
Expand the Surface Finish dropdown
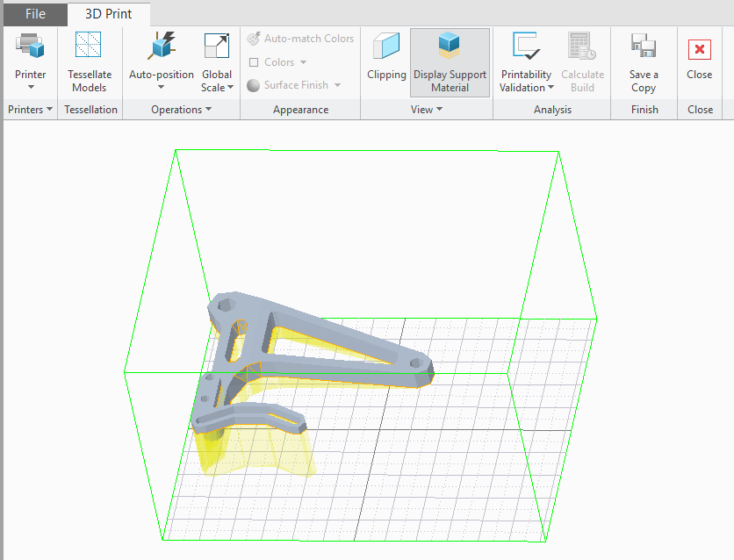[337, 86]
